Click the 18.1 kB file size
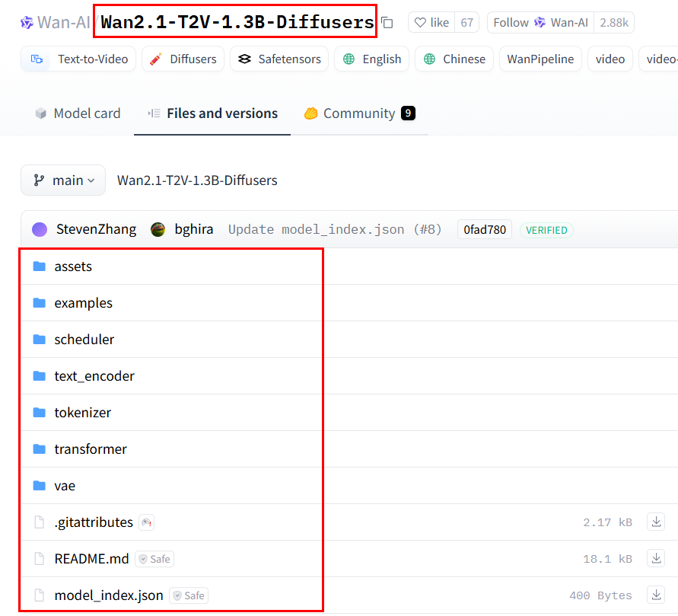Image resolution: width=678 pixels, height=616 pixels. click(607, 559)
